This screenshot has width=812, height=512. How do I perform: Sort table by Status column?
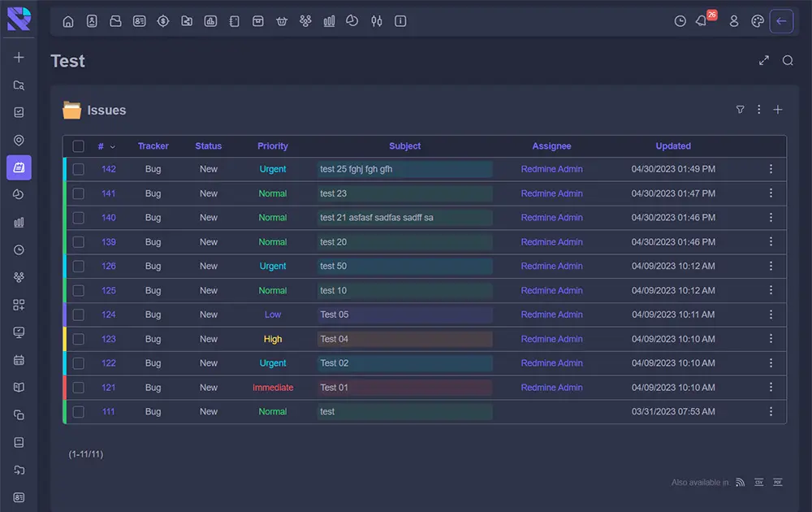pos(208,146)
